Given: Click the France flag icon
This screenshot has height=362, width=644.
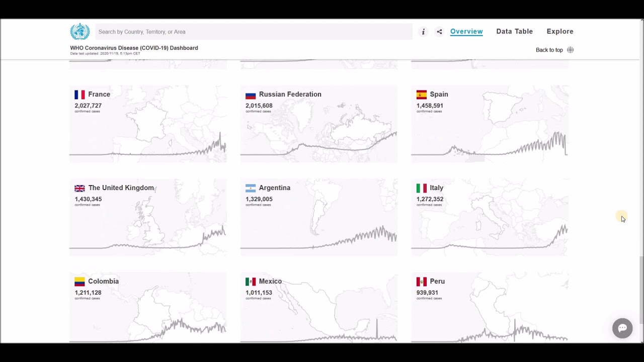Looking at the screenshot, I should (79, 95).
